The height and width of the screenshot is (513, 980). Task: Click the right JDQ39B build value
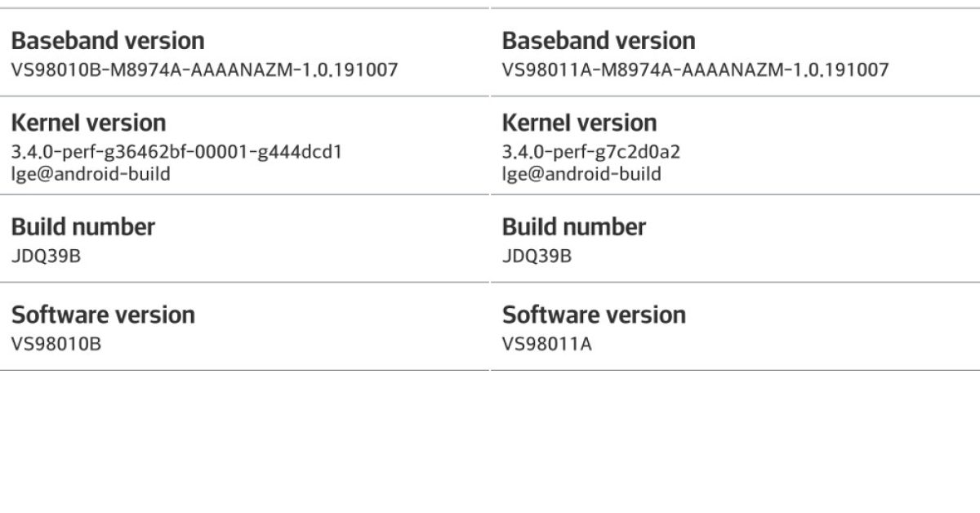coord(537,256)
